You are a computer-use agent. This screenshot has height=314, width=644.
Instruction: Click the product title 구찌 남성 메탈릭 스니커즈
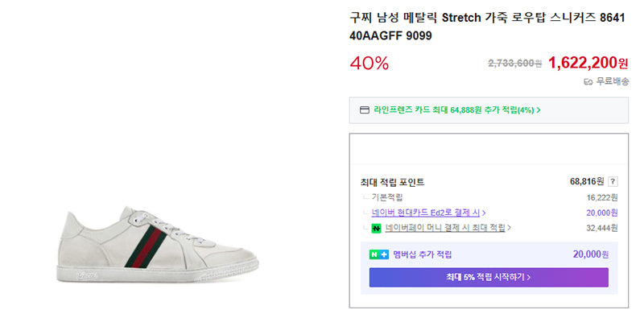click(487, 27)
